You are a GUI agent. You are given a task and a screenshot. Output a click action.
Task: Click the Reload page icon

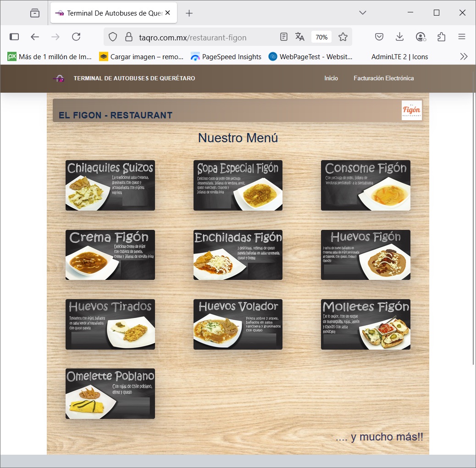76,37
